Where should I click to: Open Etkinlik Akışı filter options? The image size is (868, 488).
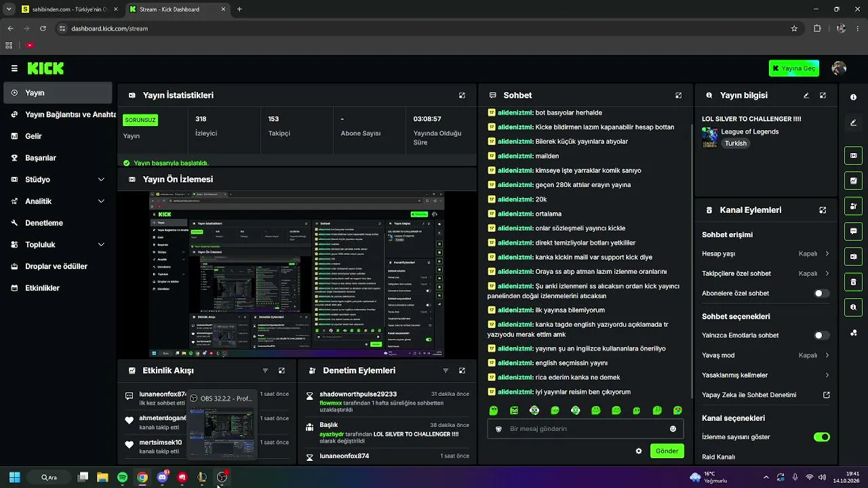click(x=265, y=371)
